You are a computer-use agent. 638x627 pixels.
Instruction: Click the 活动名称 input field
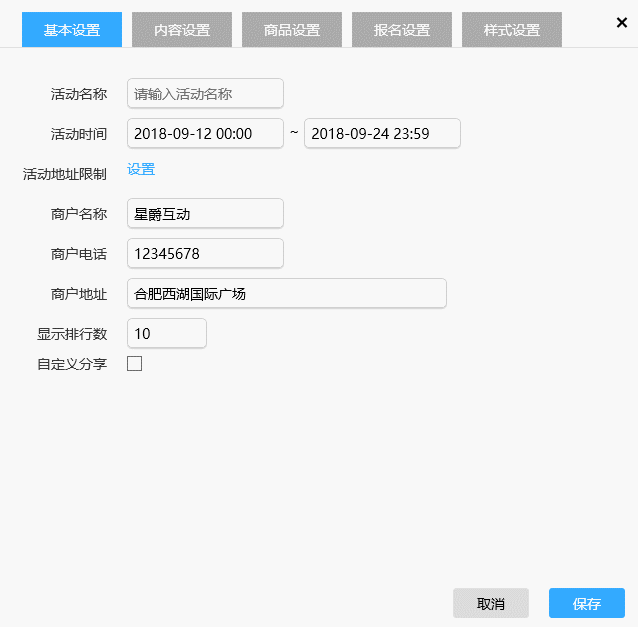coord(205,94)
